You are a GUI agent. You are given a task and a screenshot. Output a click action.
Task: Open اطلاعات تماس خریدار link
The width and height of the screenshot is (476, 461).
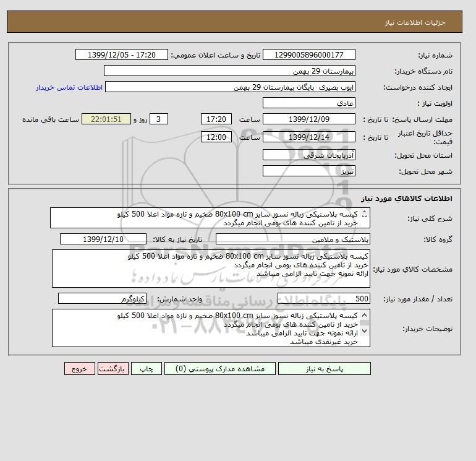point(69,87)
